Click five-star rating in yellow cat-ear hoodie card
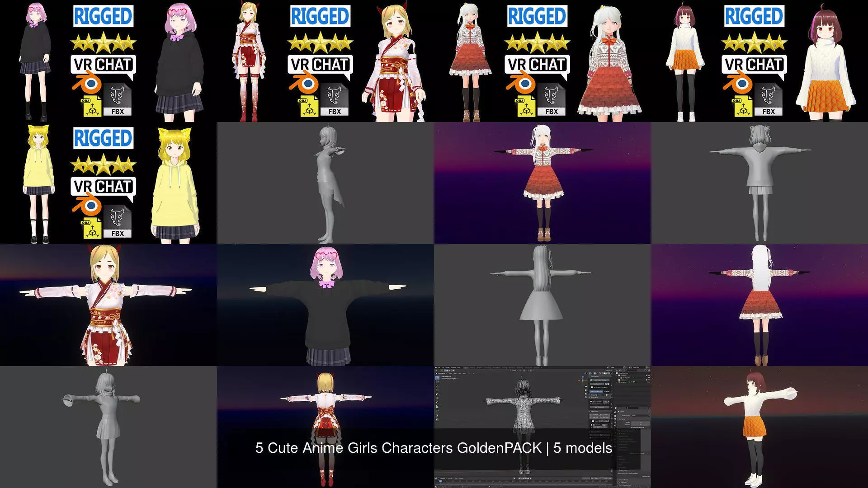868x488 pixels. tap(104, 164)
